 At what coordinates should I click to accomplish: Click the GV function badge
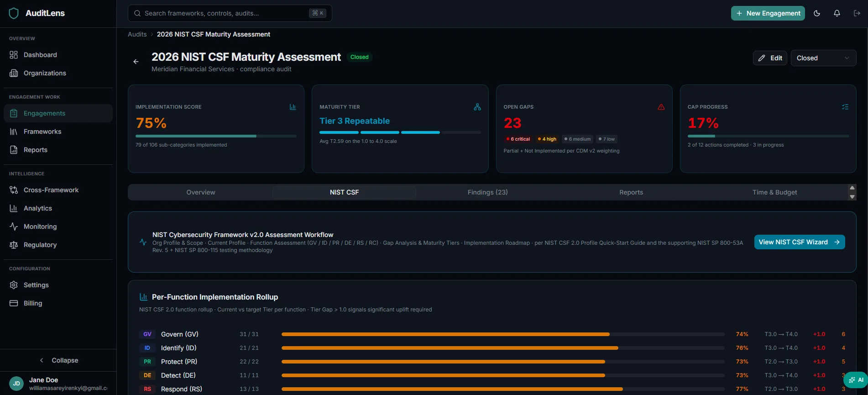pos(147,334)
